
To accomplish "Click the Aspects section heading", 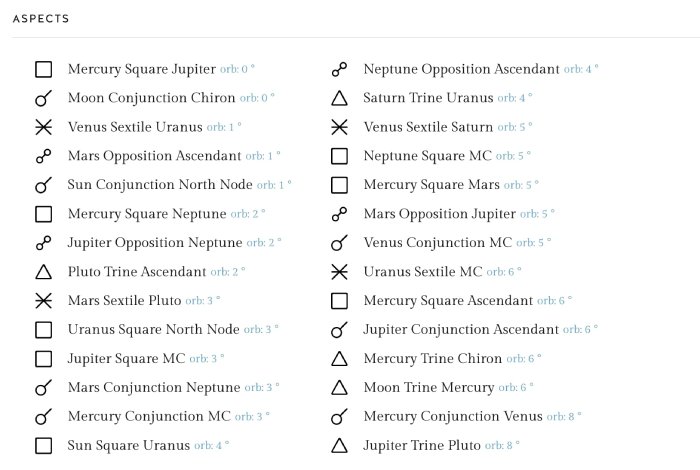I will tap(41, 19).
